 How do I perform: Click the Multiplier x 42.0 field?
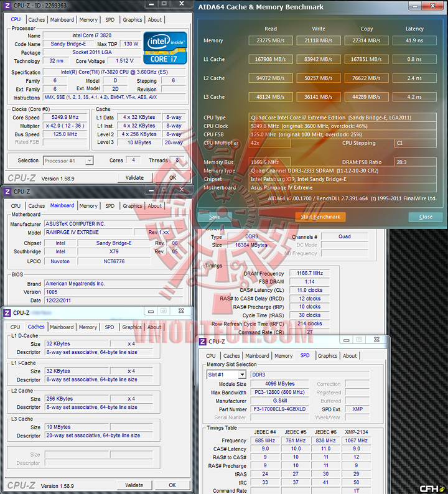(65, 126)
